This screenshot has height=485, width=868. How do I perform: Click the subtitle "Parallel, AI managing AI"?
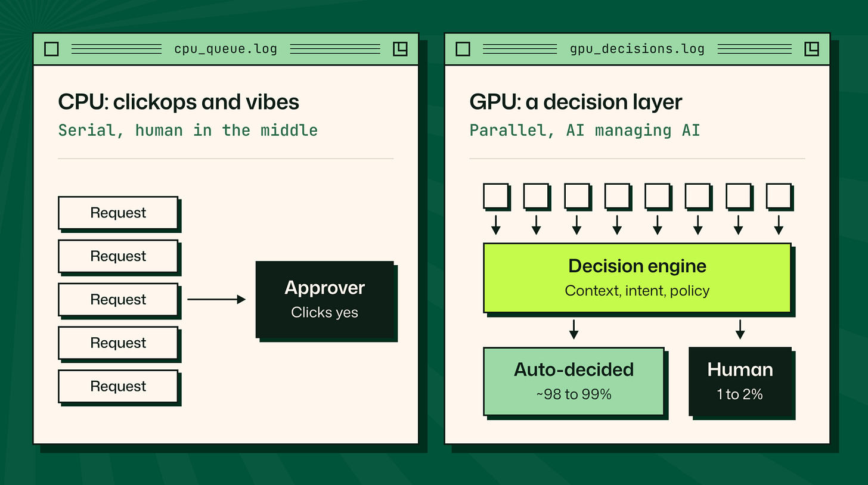[x=585, y=130]
